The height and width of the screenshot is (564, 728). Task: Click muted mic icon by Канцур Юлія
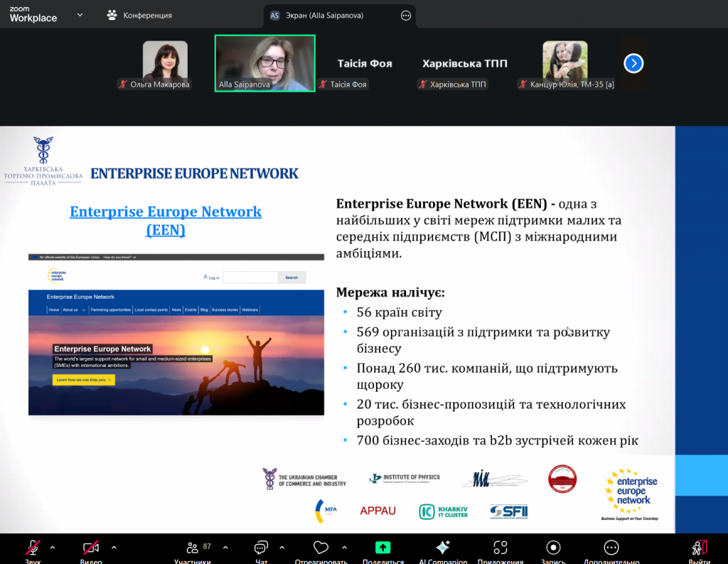pos(523,85)
